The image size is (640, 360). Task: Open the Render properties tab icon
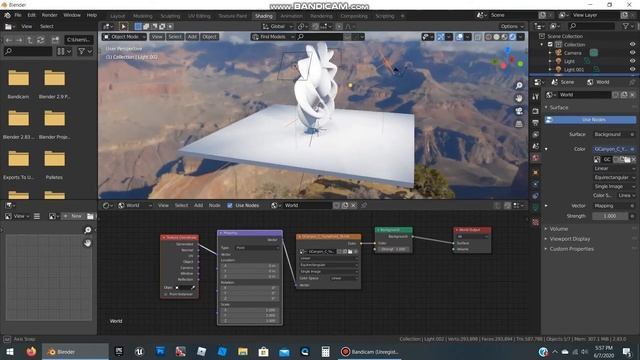pos(536,111)
